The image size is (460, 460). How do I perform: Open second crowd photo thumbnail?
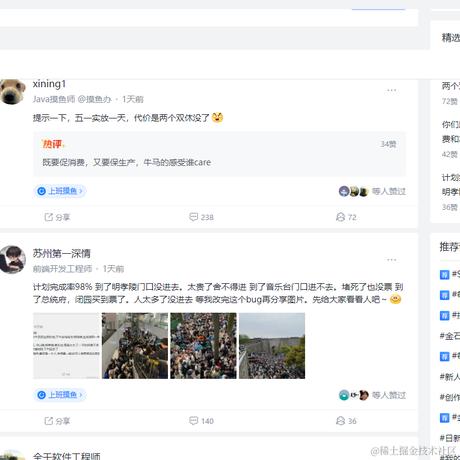(135, 346)
